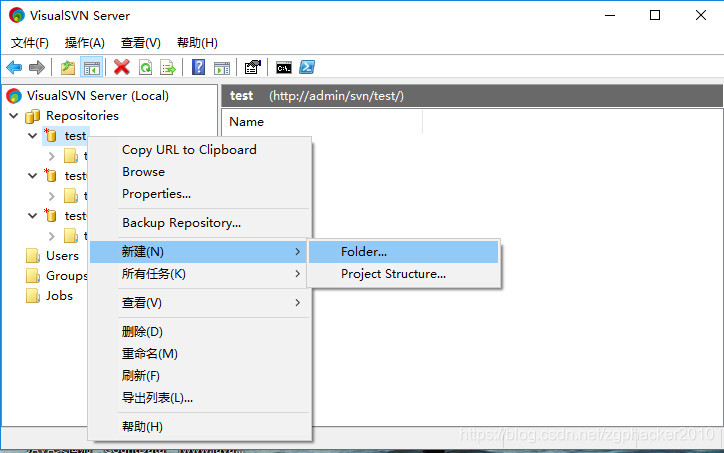Close the VisualSVN Server window
The height and width of the screenshot is (453, 724).
click(700, 15)
